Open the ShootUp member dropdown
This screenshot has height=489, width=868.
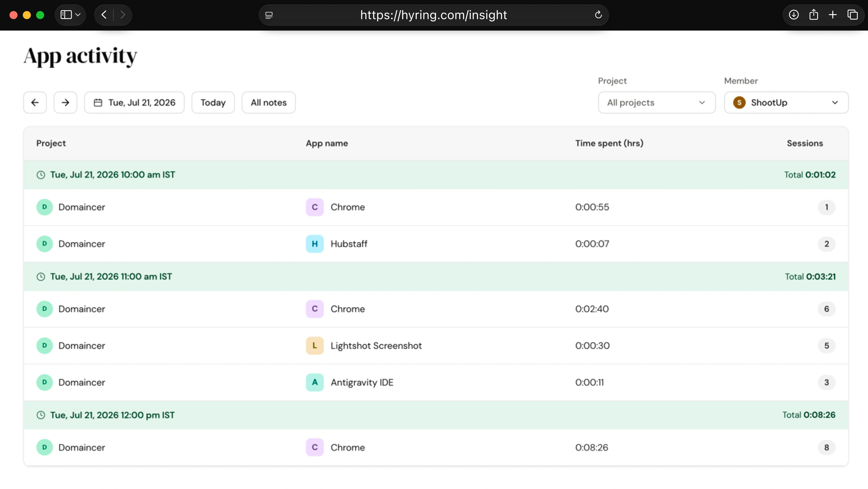click(786, 103)
